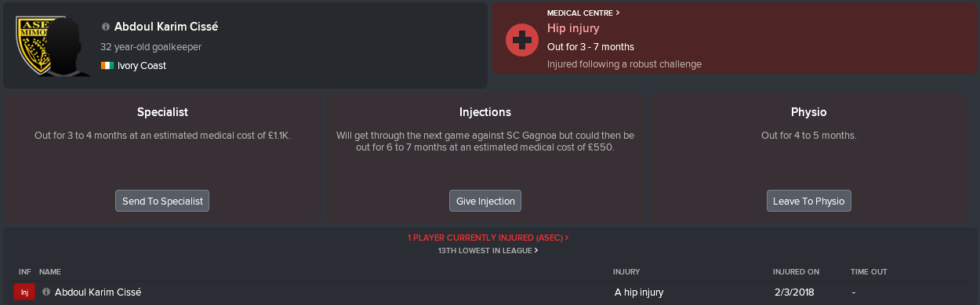Click the Send To Specialist button
980x305 pixels.
[x=162, y=201]
